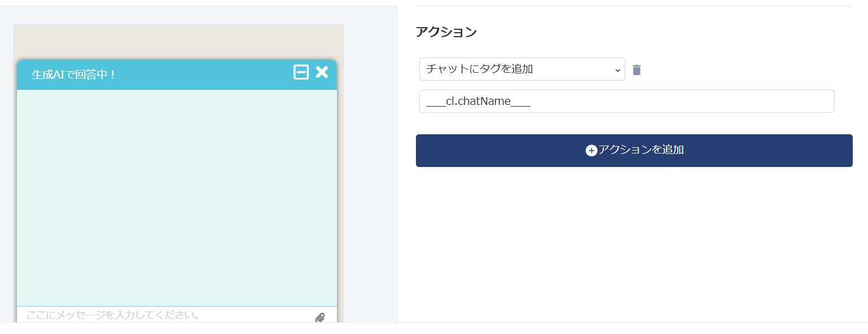Click the beige preview background above chat

pos(178,41)
